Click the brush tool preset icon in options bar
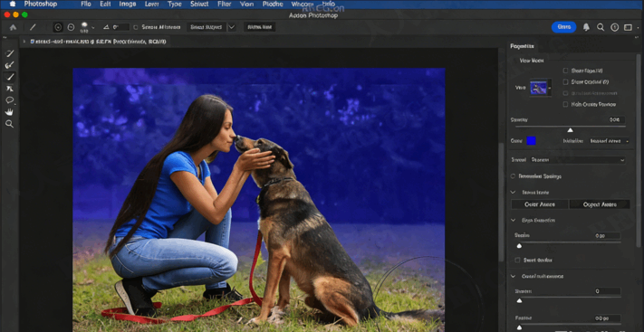The width and height of the screenshot is (644, 332). (x=33, y=27)
